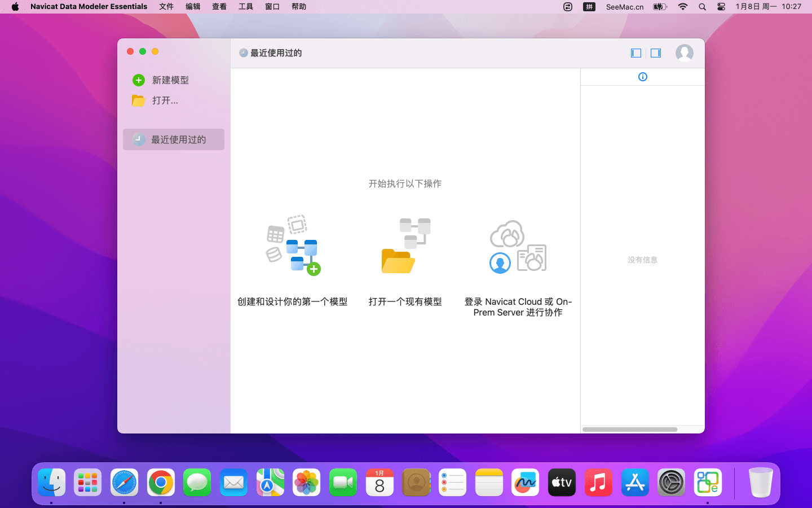Open the 文件 menu in menu bar
The width and height of the screenshot is (812, 508).
click(x=166, y=7)
